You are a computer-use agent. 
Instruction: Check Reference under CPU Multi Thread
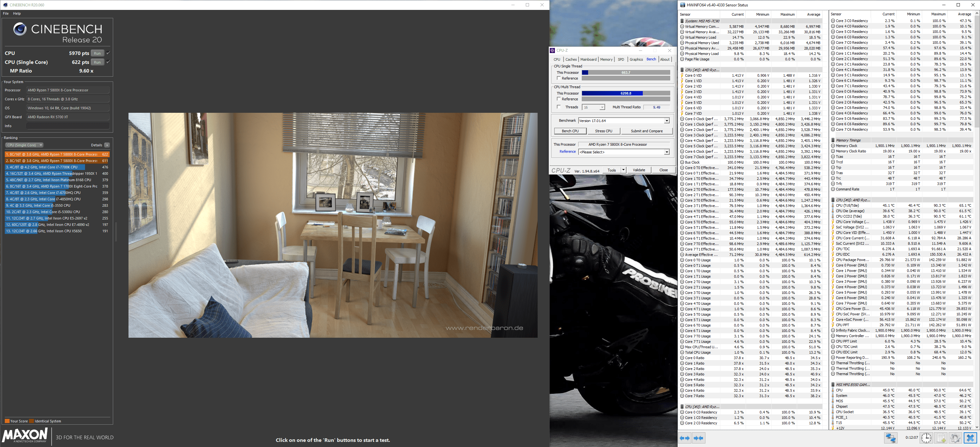click(x=558, y=99)
